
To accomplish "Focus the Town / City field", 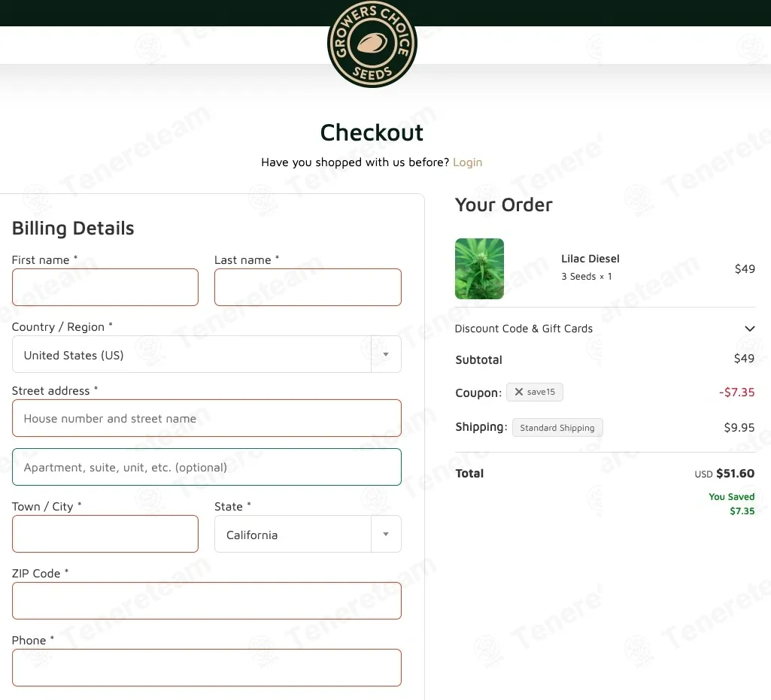I will click(x=105, y=534).
